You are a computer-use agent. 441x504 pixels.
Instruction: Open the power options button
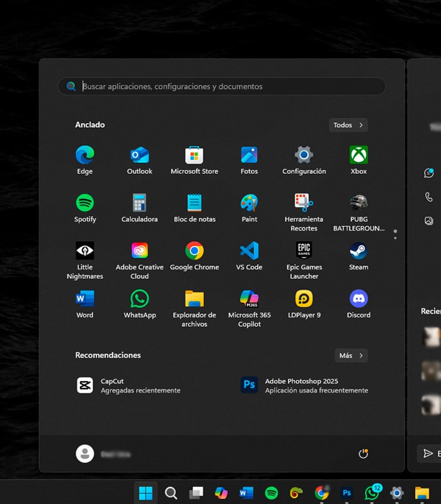click(x=364, y=454)
